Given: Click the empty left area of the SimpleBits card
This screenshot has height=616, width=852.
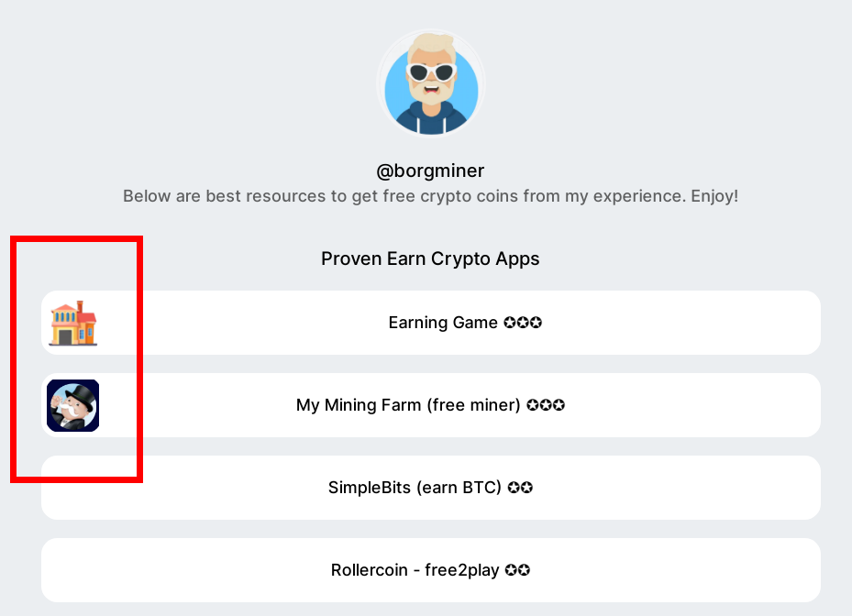Looking at the screenshot, I should click(180, 488).
